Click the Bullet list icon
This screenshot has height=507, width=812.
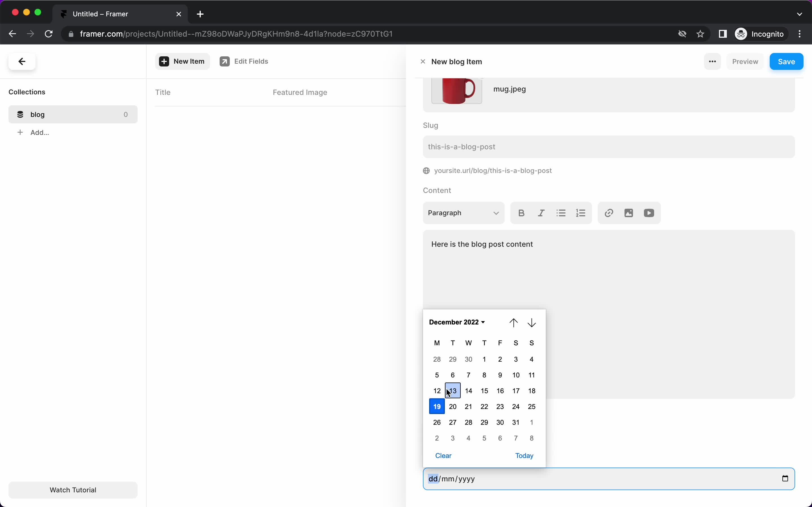pos(560,213)
